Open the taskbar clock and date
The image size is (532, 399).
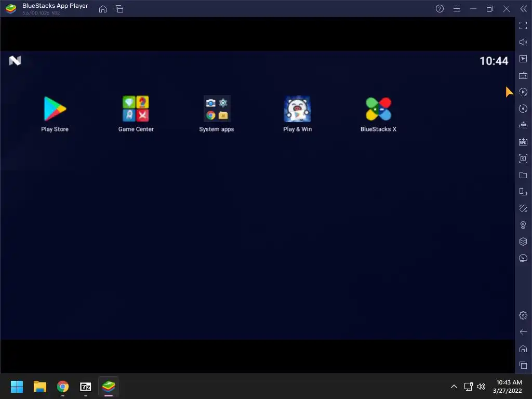click(x=508, y=387)
